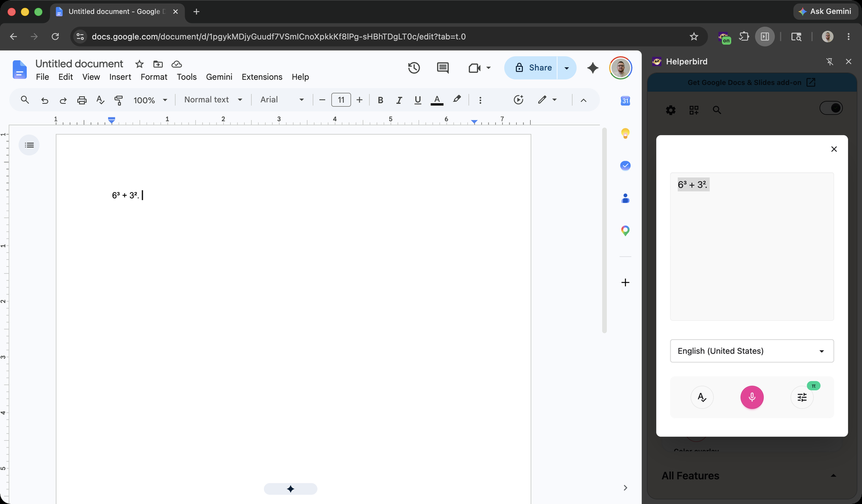Viewport: 862px width, 504px height.
Task: Start dictation with pink microphone button
Action: pos(752,397)
